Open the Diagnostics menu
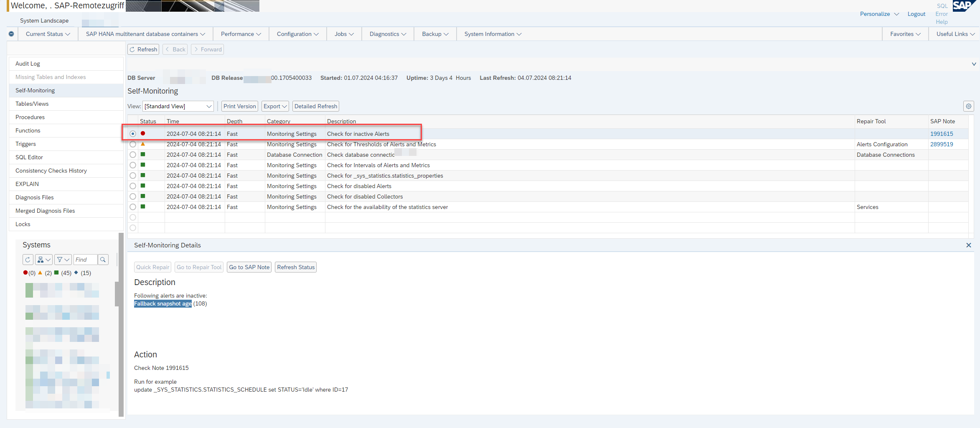 (388, 34)
